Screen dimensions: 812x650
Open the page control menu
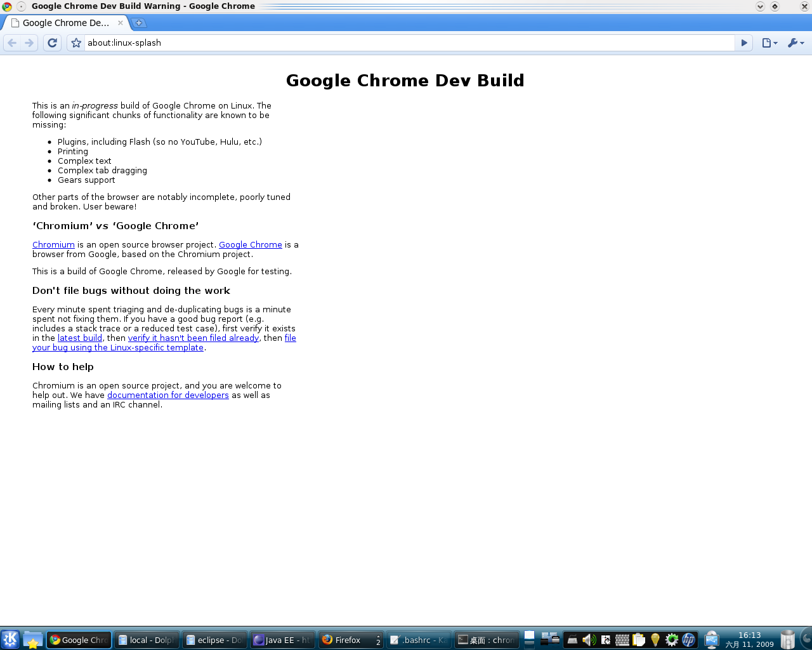tap(769, 43)
